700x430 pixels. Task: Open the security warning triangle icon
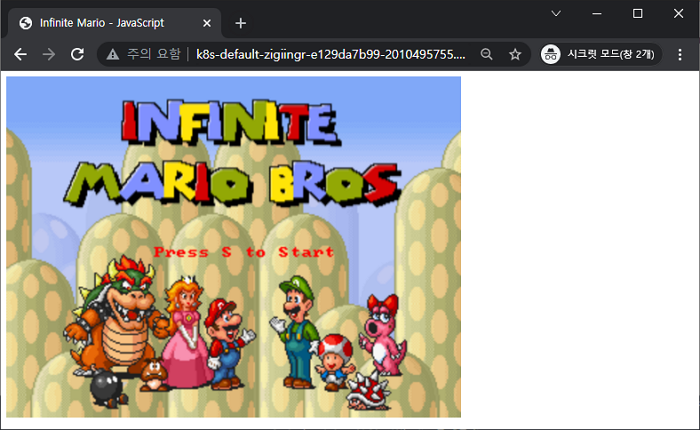point(112,54)
